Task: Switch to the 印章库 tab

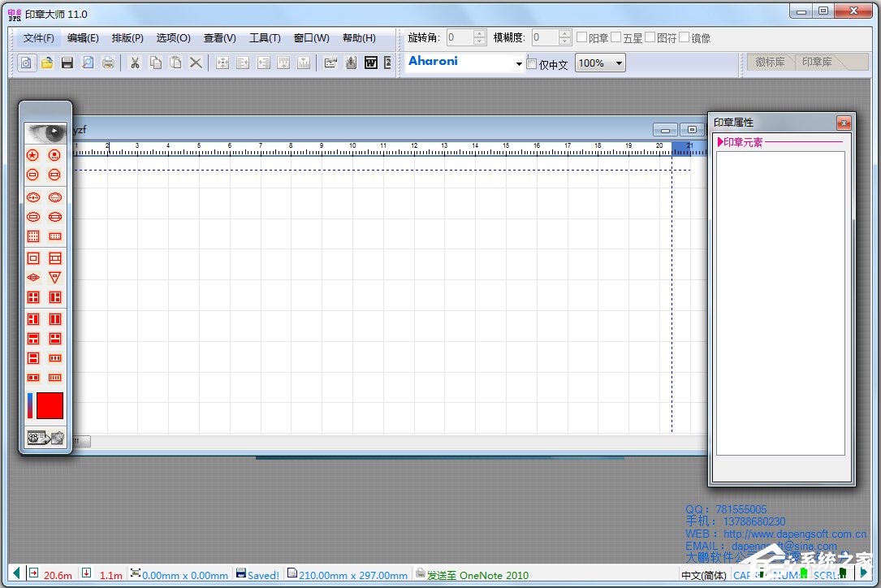Action: point(817,62)
